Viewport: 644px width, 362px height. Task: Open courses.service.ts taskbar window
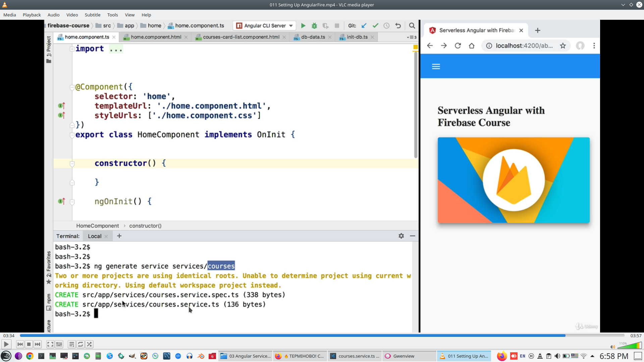point(355,356)
